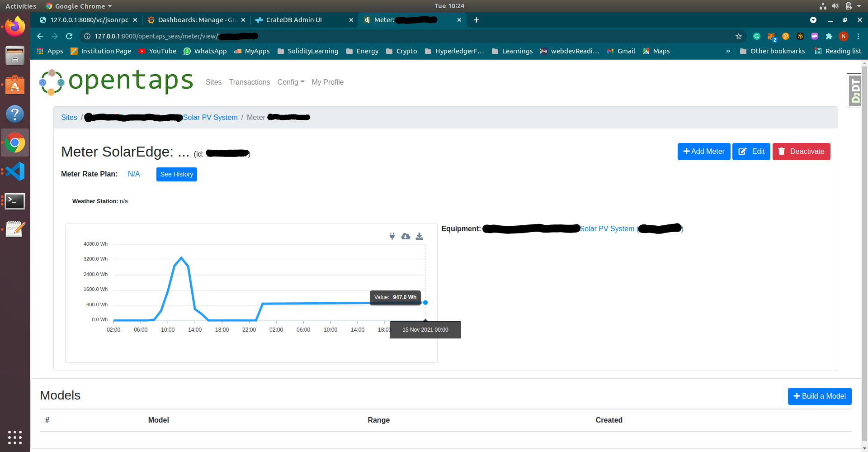Open Show Applications grid in the dock
868x452 pixels.
coord(15,438)
